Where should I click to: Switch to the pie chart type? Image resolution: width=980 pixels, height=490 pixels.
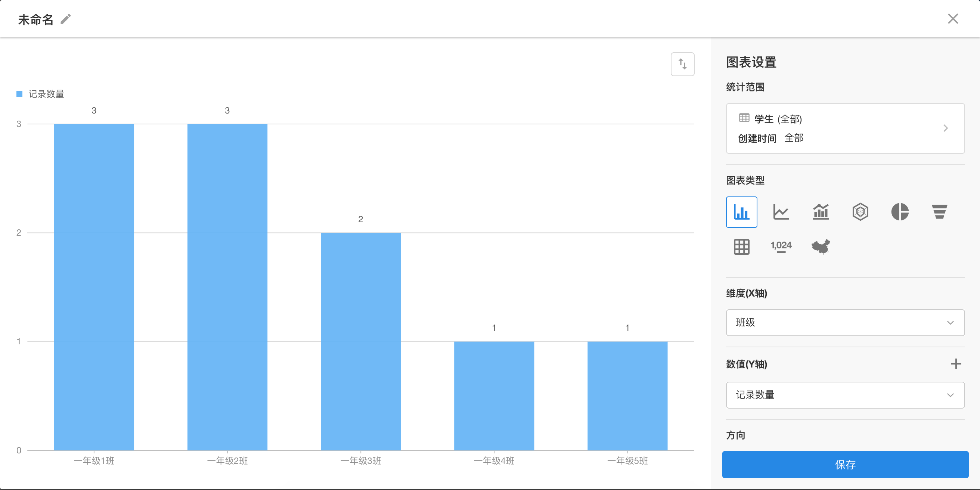(900, 212)
